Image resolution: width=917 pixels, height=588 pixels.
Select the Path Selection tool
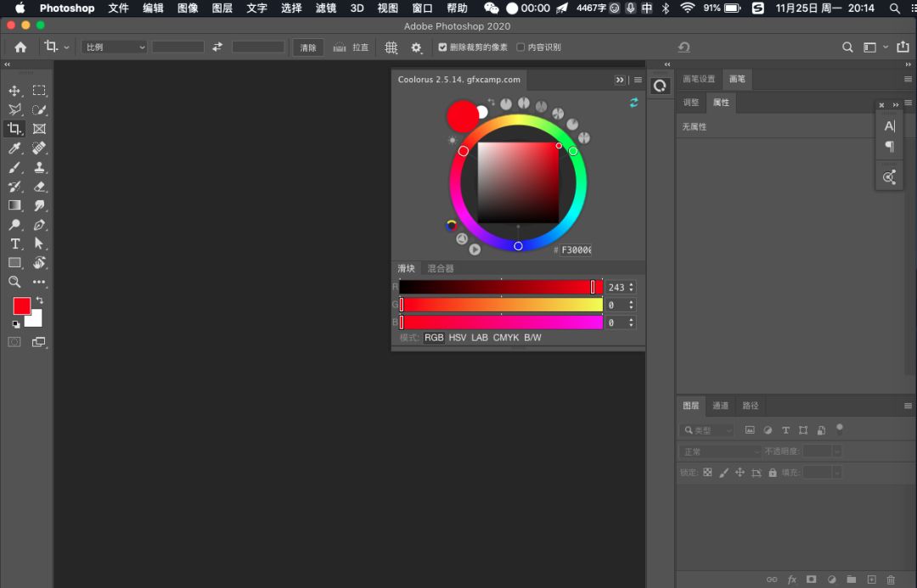coord(39,244)
